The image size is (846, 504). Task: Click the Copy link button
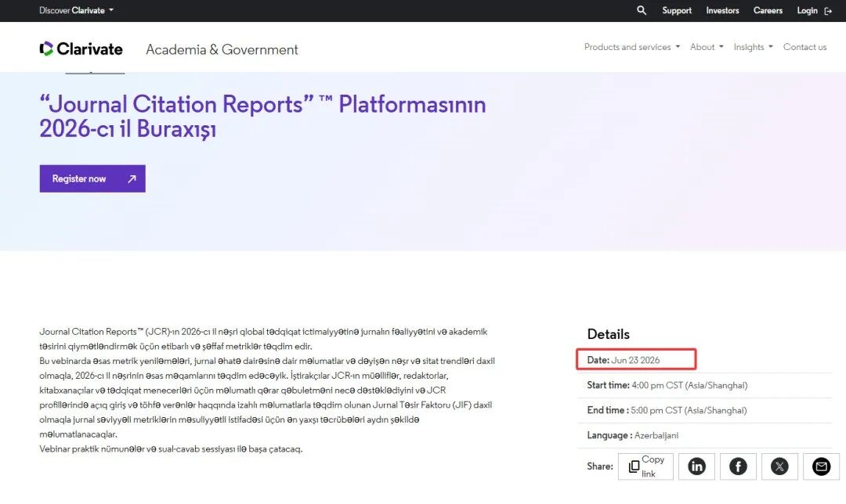tap(645, 466)
